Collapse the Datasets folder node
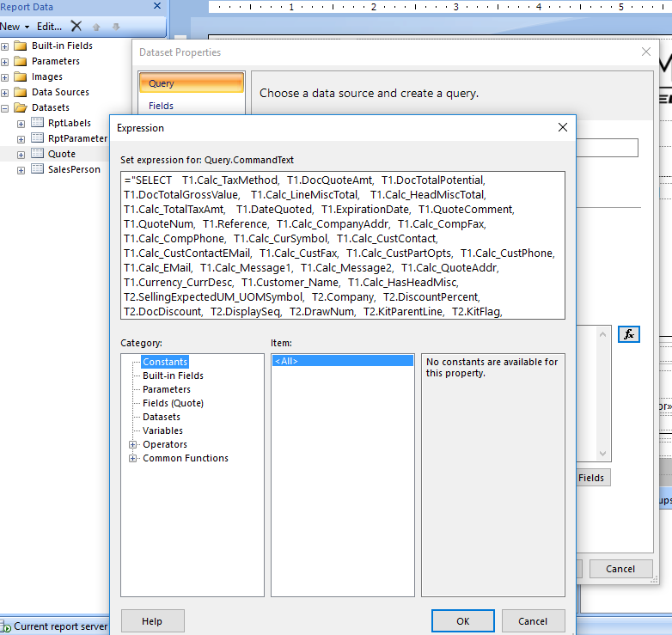 click(x=4, y=108)
